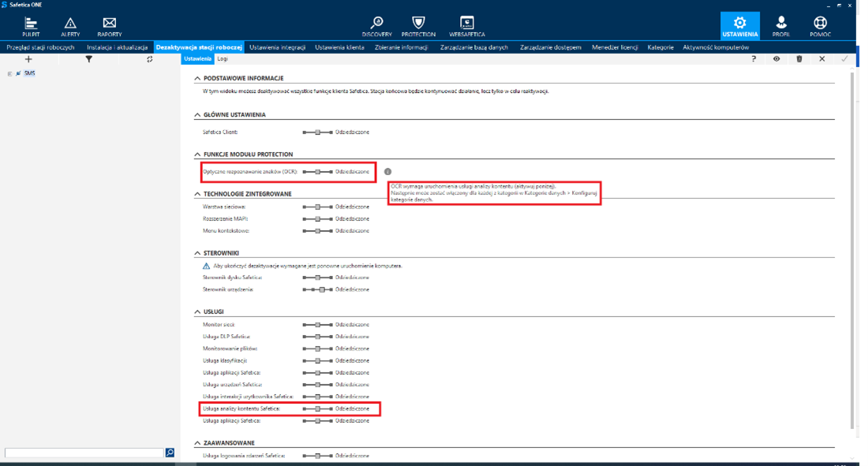
Task: Toggle the Safetica Client setting switch
Action: point(317,132)
